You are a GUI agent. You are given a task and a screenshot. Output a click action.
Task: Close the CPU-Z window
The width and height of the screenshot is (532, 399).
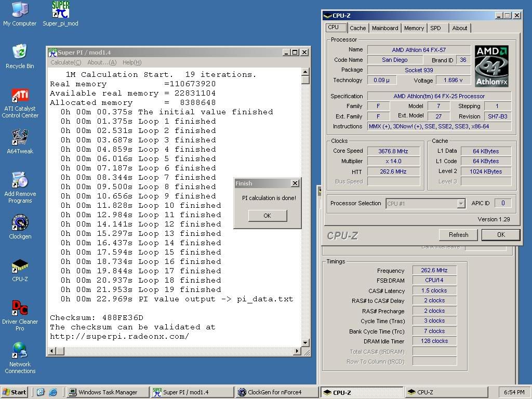pyautogui.click(x=517, y=16)
